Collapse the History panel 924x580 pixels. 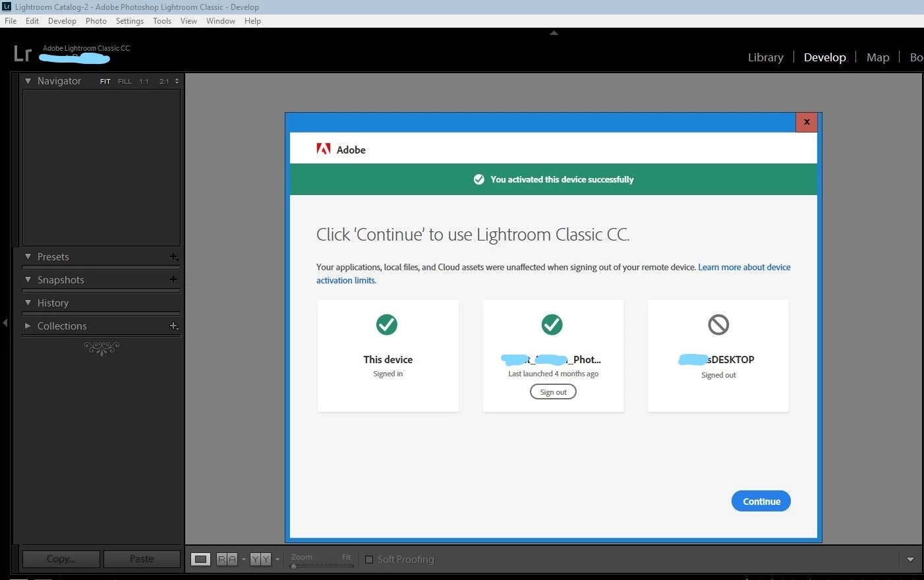click(x=28, y=303)
